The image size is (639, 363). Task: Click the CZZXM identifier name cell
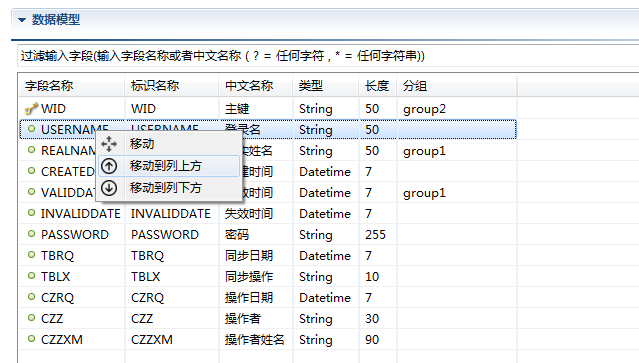[172, 339]
